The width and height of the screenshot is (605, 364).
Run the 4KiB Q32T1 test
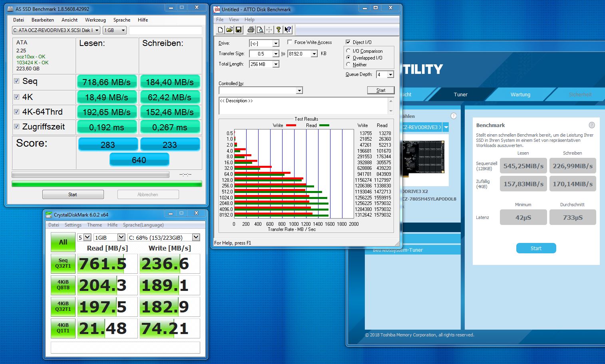pyautogui.click(x=63, y=306)
